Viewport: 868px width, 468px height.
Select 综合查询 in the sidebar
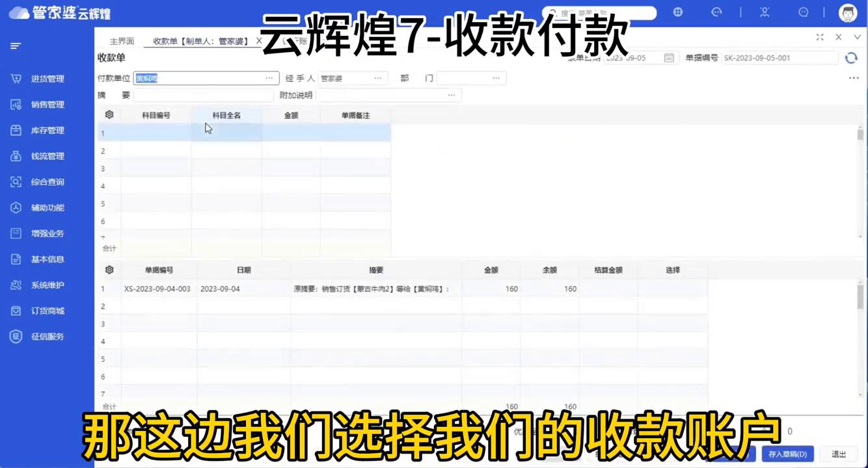[x=46, y=182]
